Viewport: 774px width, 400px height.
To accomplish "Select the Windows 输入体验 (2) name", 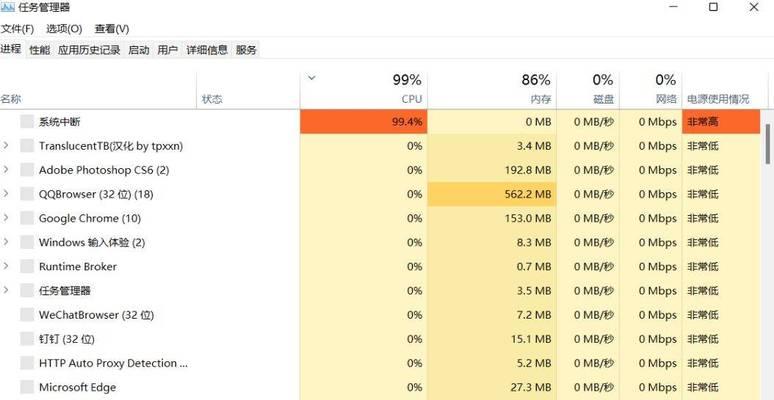I will (x=92, y=242).
